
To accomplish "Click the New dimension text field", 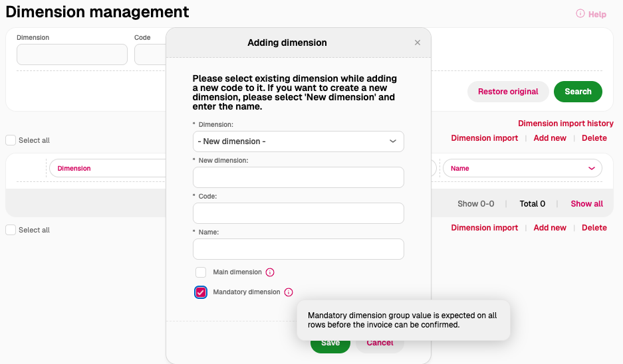I will click(298, 177).
